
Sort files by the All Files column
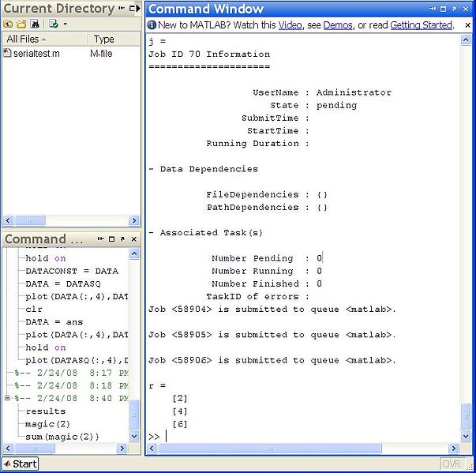coord(25,39)
